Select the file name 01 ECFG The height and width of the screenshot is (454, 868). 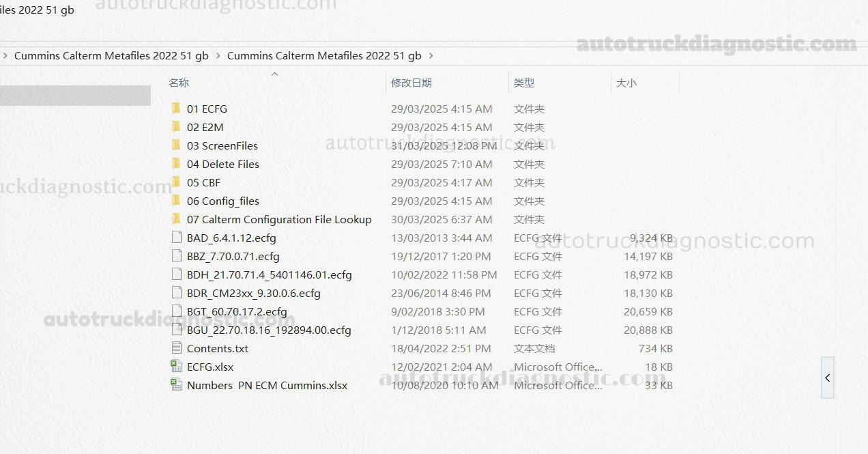(x=207, y=109)
